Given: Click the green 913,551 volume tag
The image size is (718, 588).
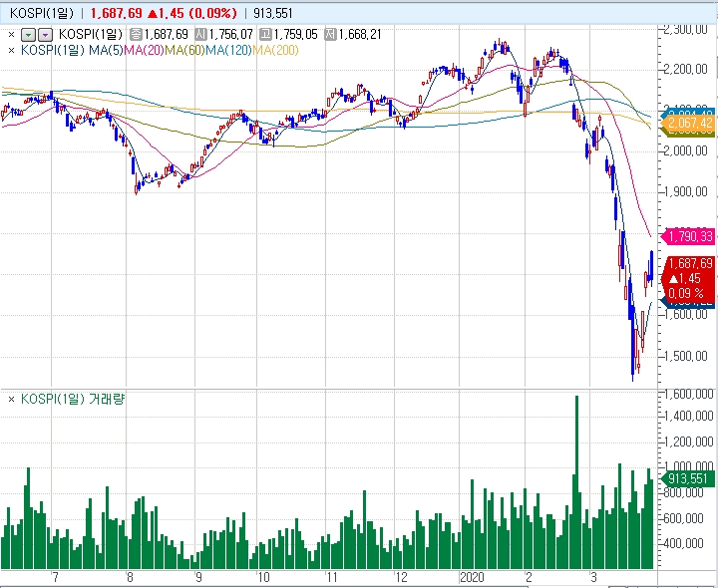Looking at the screenshot, I should click(x=688, y=479).
